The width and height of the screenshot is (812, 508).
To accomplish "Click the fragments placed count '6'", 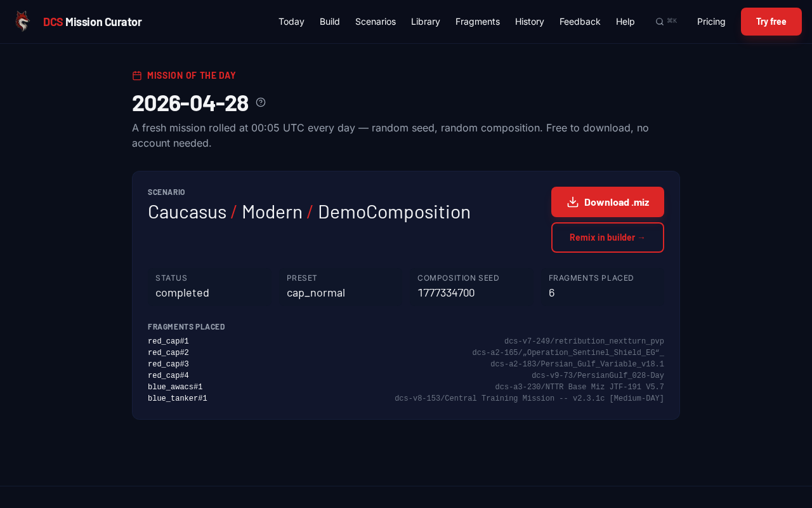I will (552, 293).
